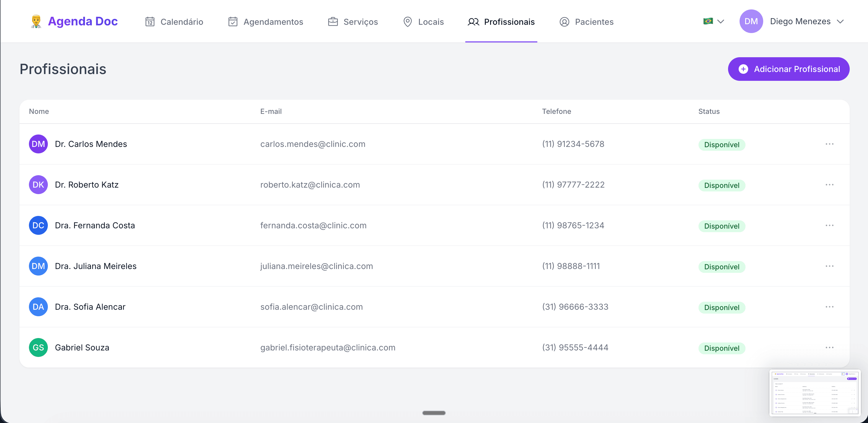Open three-dot menu for Dra. Sofia Alencar
Viewport: 868px width, 423px height.
(x=829, y=307)
